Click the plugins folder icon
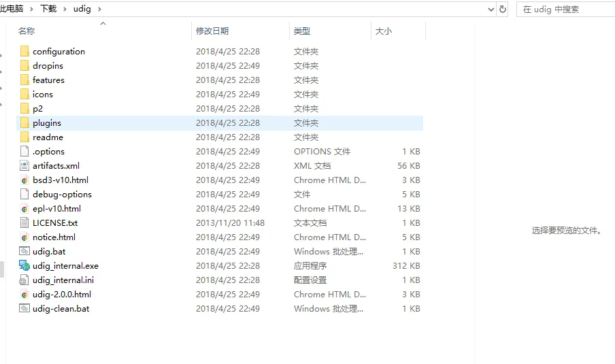 [24, 122]
